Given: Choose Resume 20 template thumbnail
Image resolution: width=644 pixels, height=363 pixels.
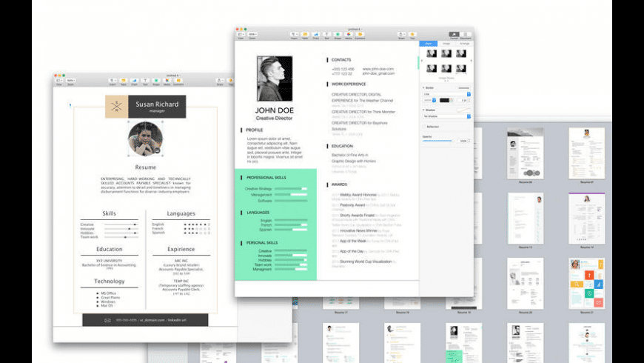Looking at the screenshot, I should (x=526, y=284).
